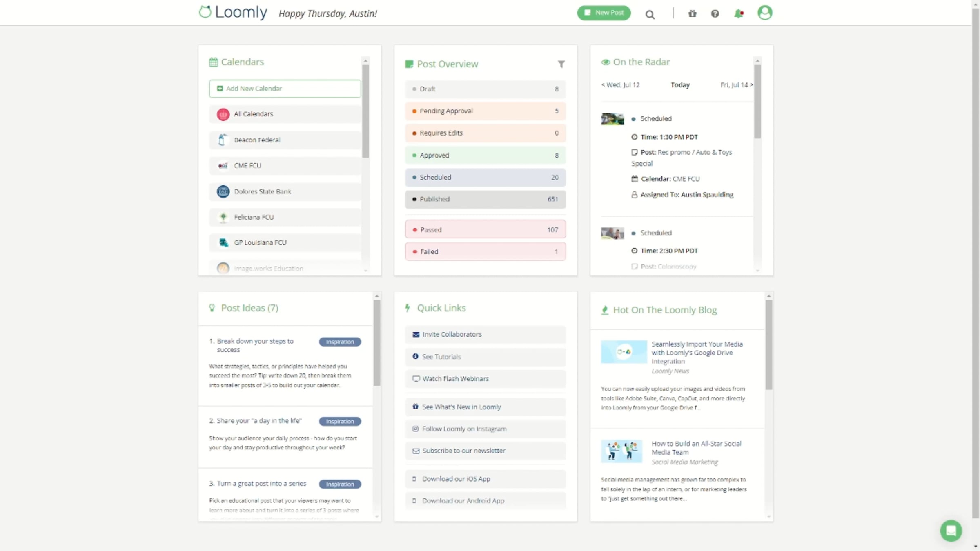This screenshot has width=980, height=551.
Task: Click Add New Calendar button
Action: pos(285,89)
